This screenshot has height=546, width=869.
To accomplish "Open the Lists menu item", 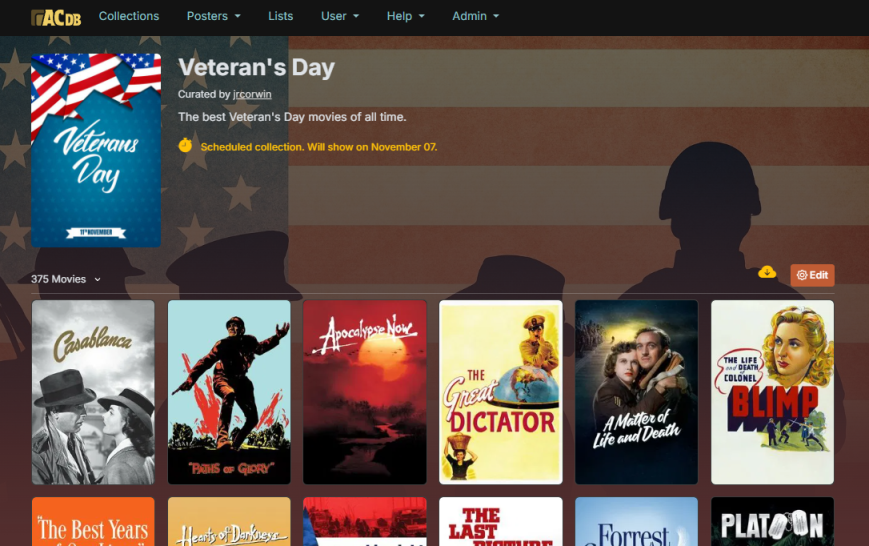I will pos(280,16).
